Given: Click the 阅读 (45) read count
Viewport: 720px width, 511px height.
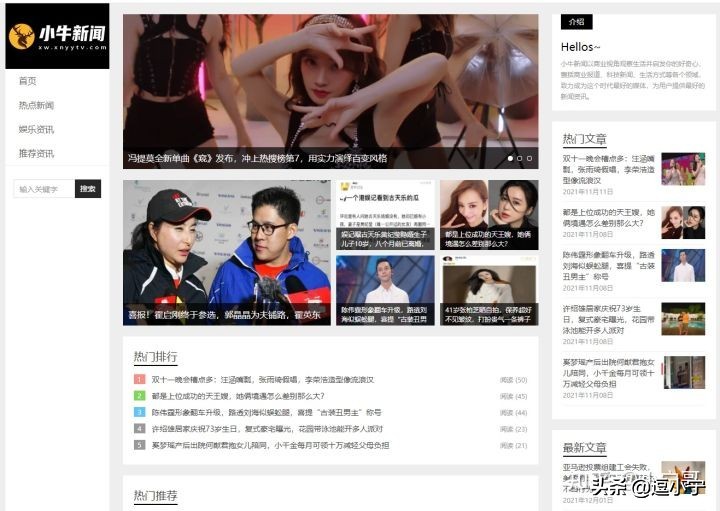Looking at the screenshot, I should click(513, 396).
